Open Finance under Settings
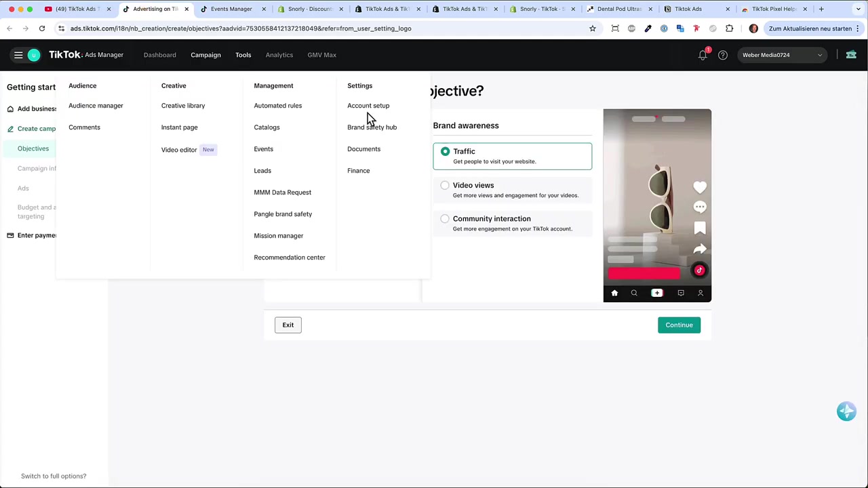 click(359, 171)
